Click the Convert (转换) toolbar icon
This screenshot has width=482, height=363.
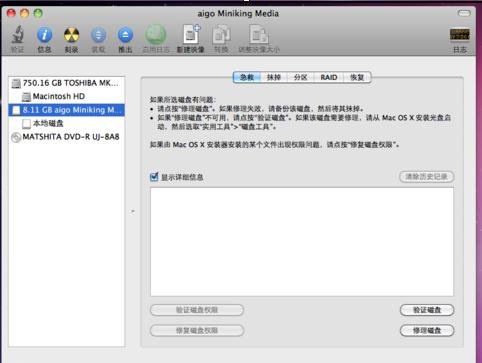tap(221, 35)
